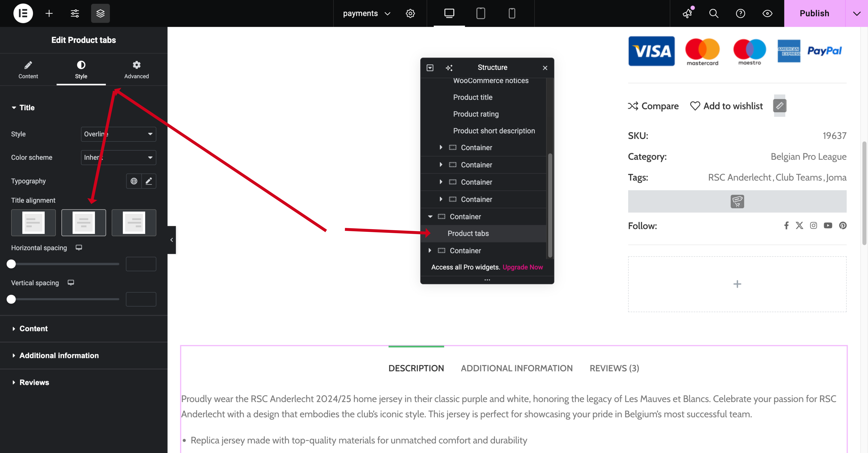Switch to the Style tab

[x=81, y=70]
